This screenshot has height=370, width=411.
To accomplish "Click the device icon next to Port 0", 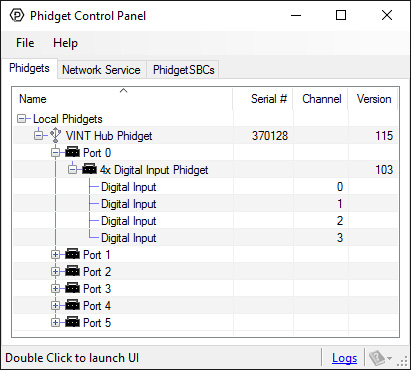I will (72, 152).
